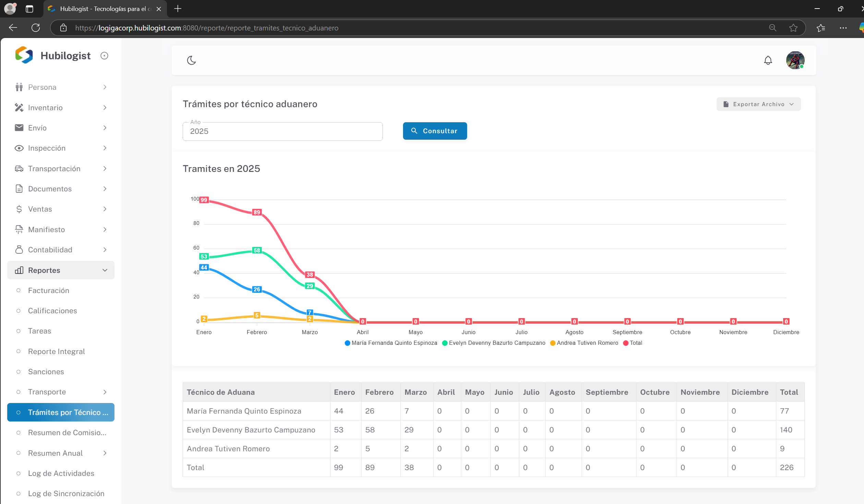The image size is (864, 504).
Task: Open the Exportar Archivo dropdown
Action: click(758, 104)
